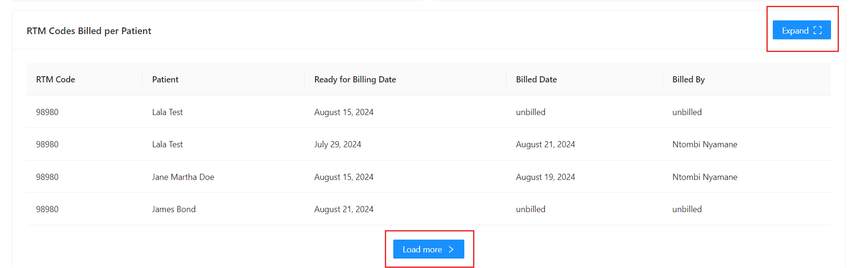Click the RTM Codes Billed per Patient title
Image resolution: width=868 pixels, height=268 pixels.
[x=89, y=31]
